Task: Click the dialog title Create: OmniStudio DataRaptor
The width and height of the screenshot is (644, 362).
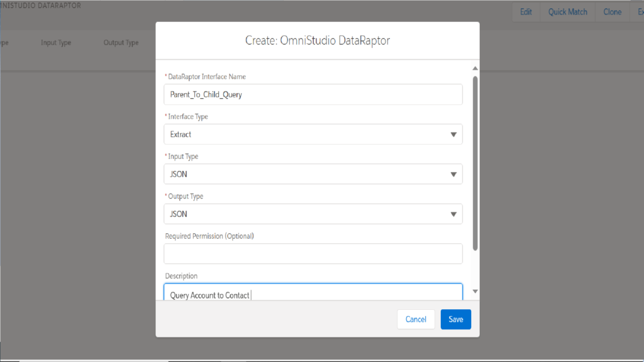Action: click(318, 41)
